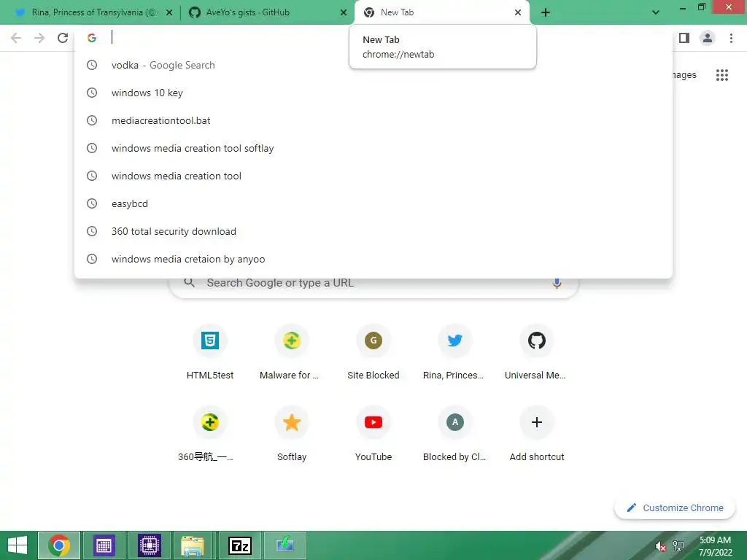Click the muted volume tray icon
Screen dimensions: 747x560
pos(660,546)
